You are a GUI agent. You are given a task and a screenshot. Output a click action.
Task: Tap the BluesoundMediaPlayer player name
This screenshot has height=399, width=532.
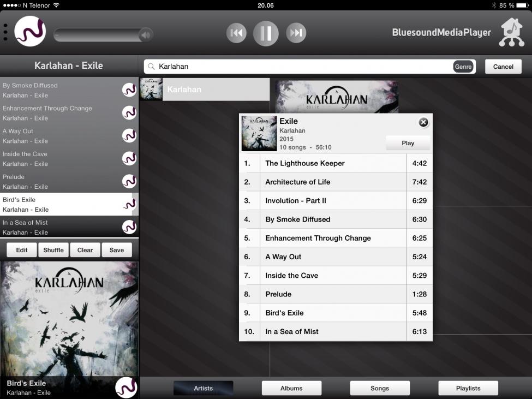point(441,33)
